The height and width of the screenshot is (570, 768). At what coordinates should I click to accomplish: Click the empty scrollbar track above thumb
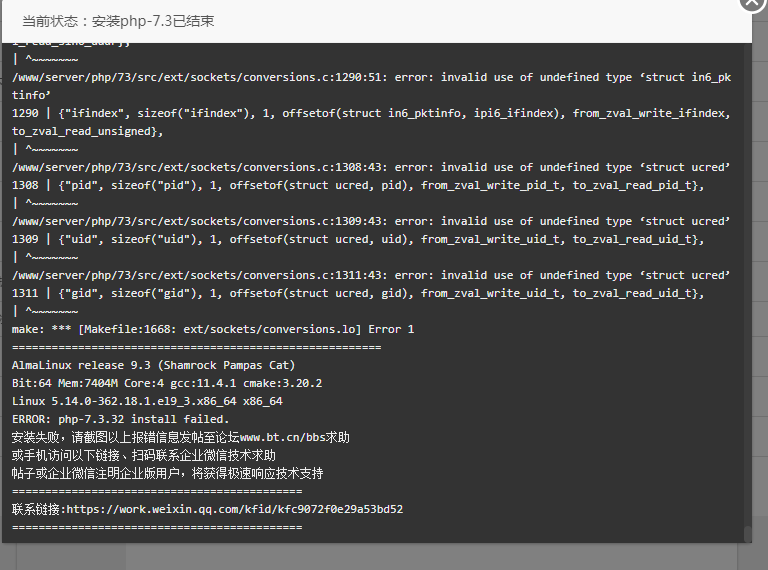[x=747, y=284]
